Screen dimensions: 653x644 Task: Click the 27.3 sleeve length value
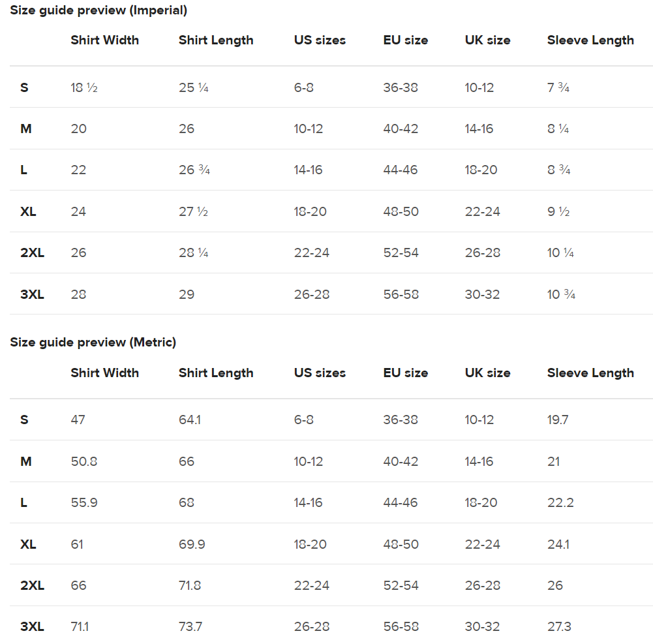[x=559, y=627]
